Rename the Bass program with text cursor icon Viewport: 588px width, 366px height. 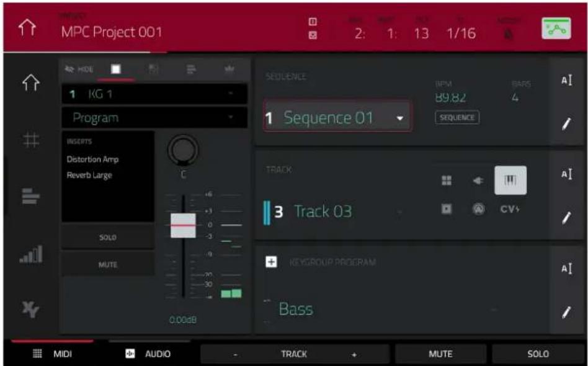(x=567, y=269)
